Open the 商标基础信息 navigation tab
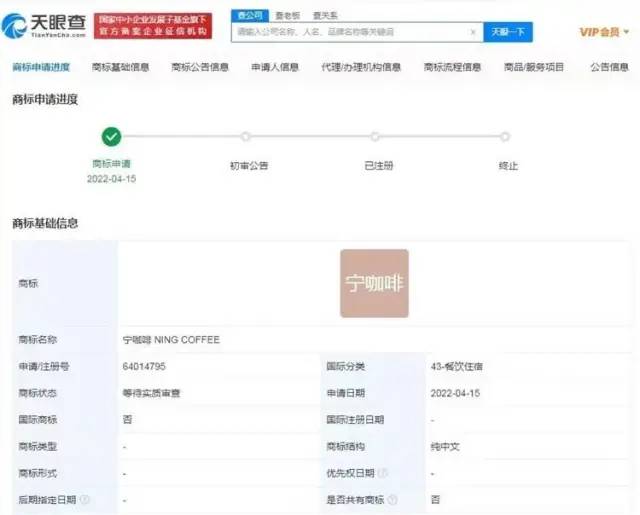 (120, 68)
